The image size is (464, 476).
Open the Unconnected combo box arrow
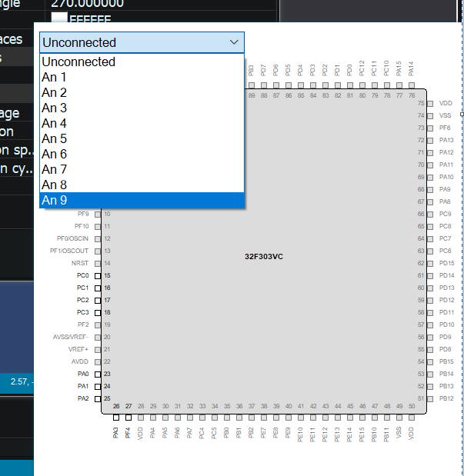pyautogui.click(x=234, y=42)
